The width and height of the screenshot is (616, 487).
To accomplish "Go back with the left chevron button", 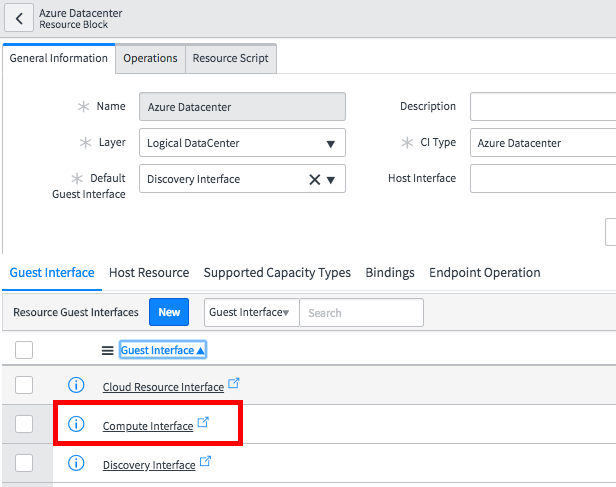I will coord(19,18).
